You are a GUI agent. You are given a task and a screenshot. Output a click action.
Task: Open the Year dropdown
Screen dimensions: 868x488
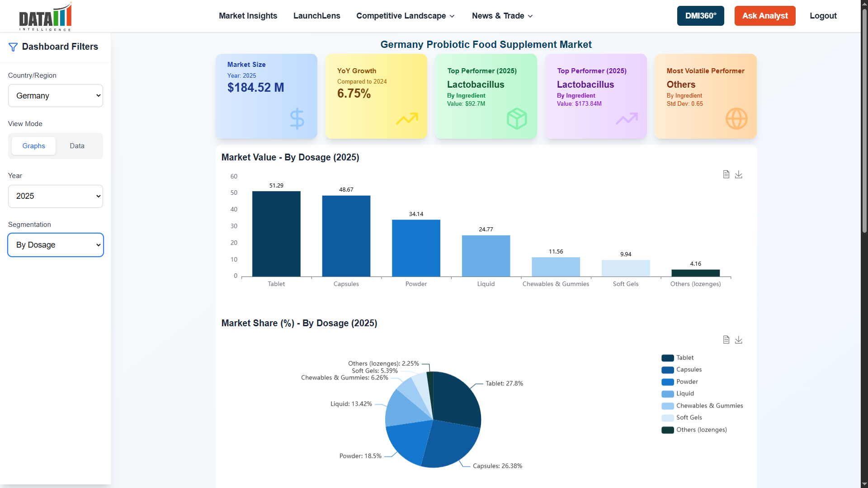pos(55,196)
